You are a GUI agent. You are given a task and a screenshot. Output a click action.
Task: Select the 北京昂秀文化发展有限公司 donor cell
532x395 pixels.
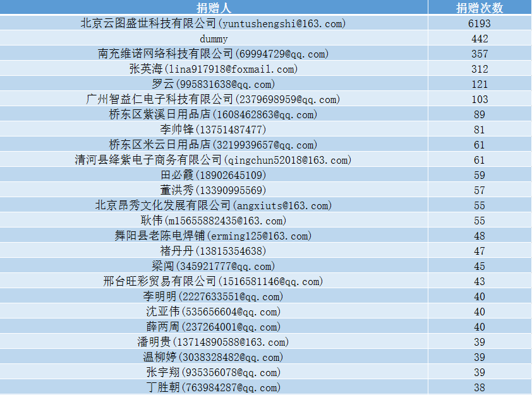[x=214, y=205]
